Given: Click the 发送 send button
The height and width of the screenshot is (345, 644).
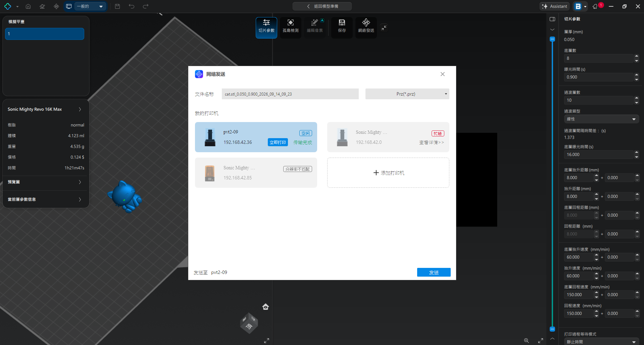Looking at the screenshot, I should point(434,272).
